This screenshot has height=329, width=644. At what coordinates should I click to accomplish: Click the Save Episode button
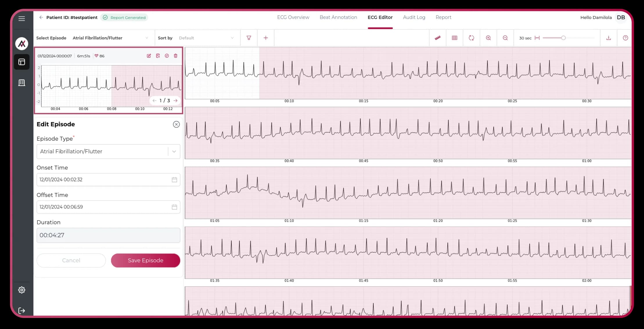[x=145, y=260]
